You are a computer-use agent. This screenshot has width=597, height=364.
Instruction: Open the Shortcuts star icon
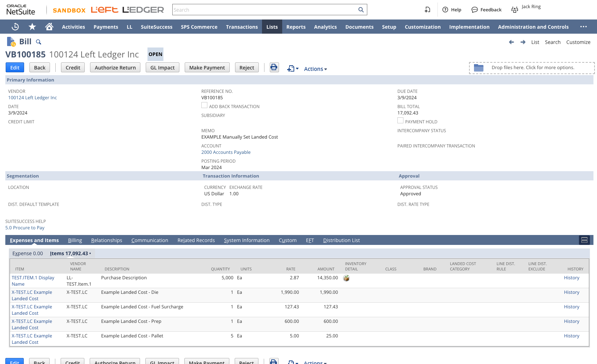(32, 27)
